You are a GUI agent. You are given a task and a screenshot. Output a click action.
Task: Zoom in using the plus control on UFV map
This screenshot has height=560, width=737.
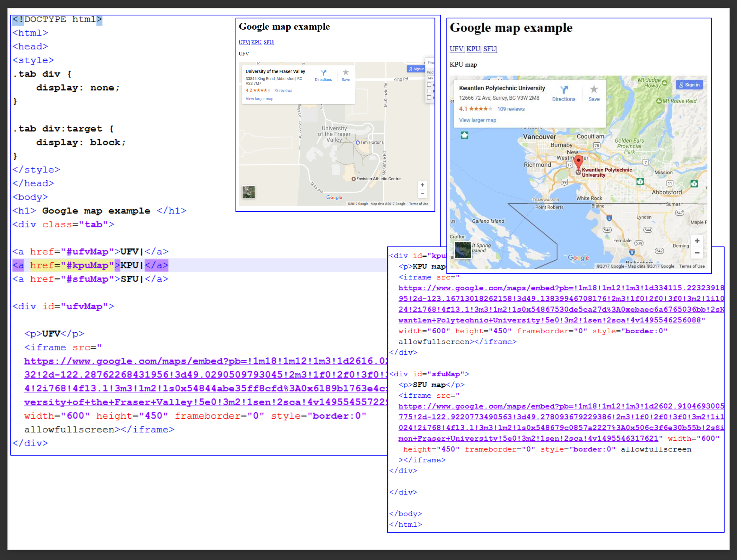point(422,185)
